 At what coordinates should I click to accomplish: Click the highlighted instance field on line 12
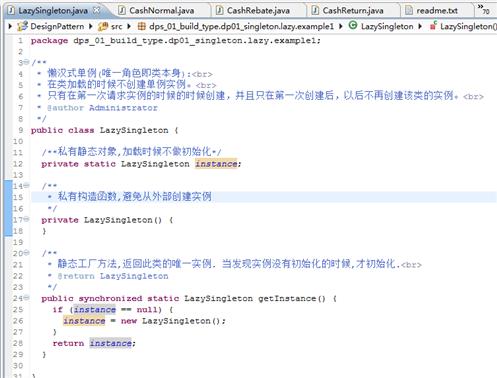point(216,164)
